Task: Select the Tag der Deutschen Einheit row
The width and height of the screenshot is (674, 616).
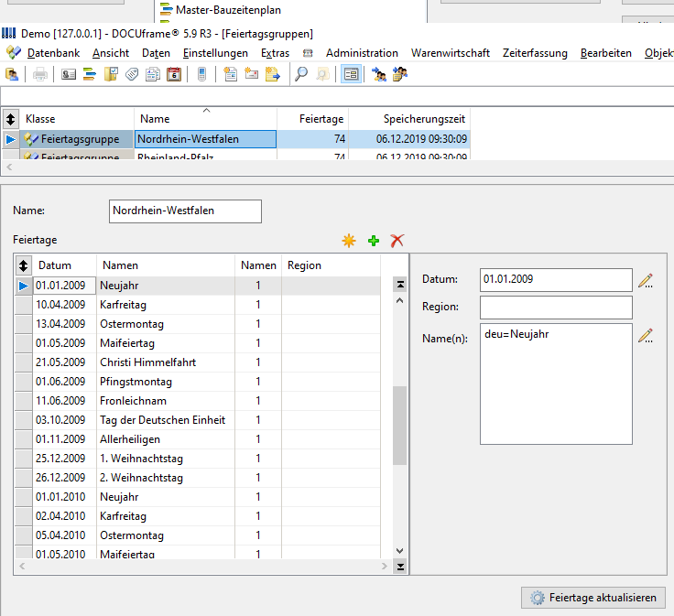Action: 198,420
